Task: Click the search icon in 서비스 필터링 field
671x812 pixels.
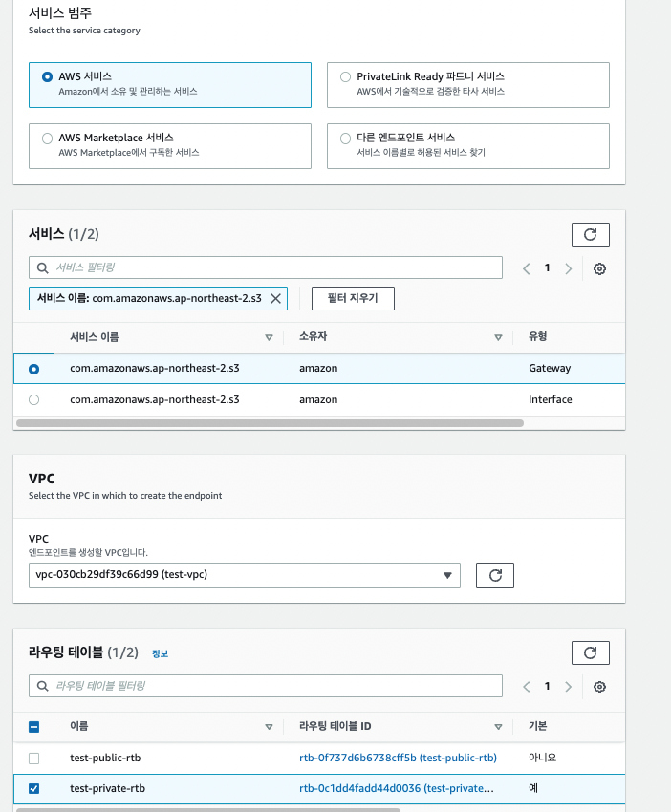Action: click(42, 267)
